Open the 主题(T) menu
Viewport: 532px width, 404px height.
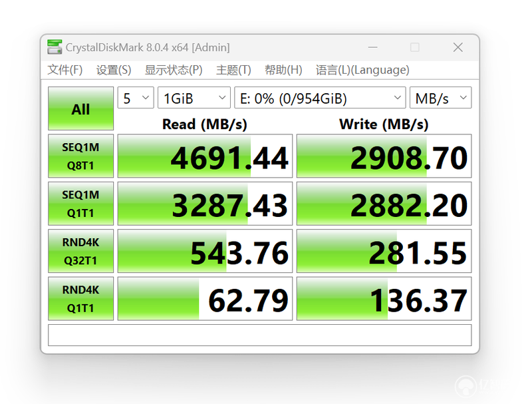233,70
